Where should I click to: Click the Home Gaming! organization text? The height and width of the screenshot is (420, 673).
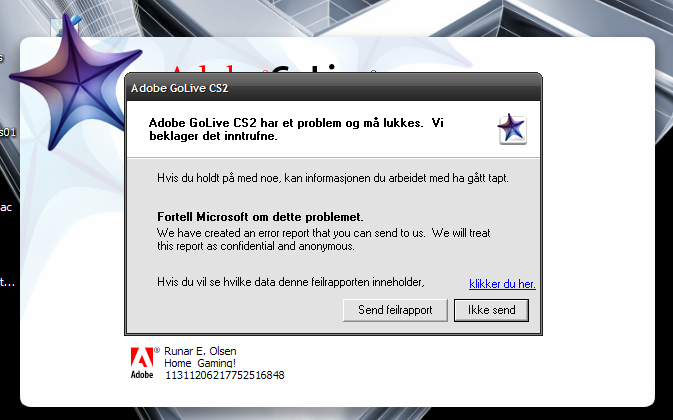click(200, 363)
